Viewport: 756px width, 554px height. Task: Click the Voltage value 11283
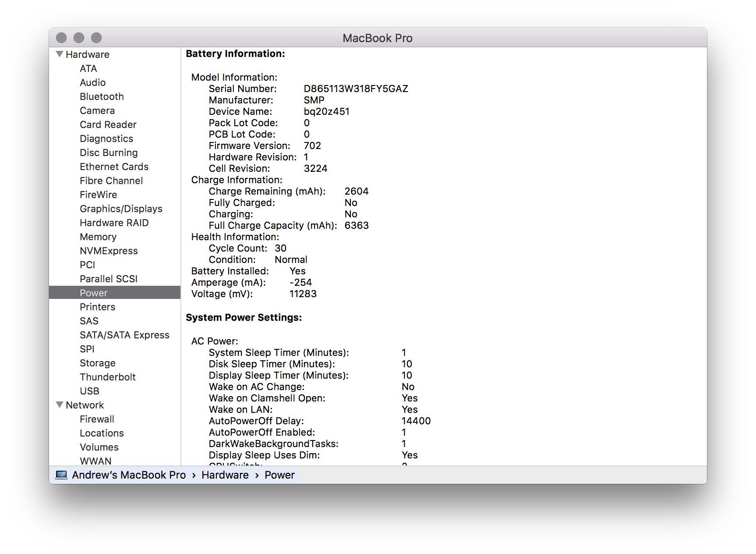click(x=303, y=294)
